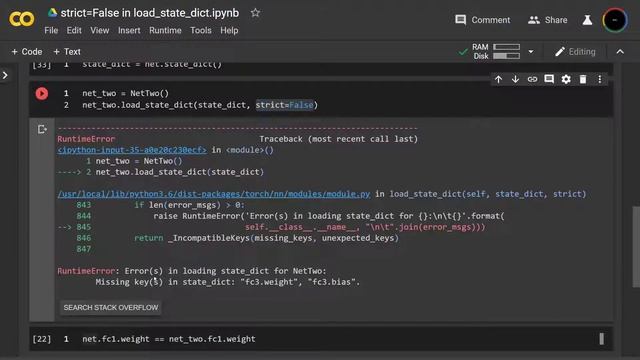Add a comment to this cell
This screenshot has width=640, height=360.
point(549,79)
